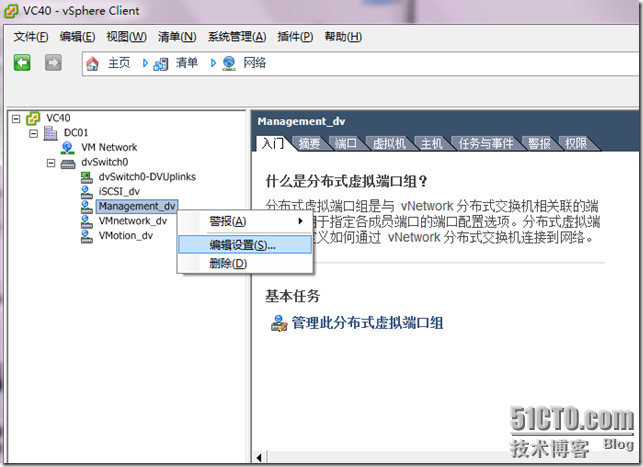Viewport: 643px width, 467px height.
Task: Collapse the DC01 datacenter node
Action: point(34,134)
